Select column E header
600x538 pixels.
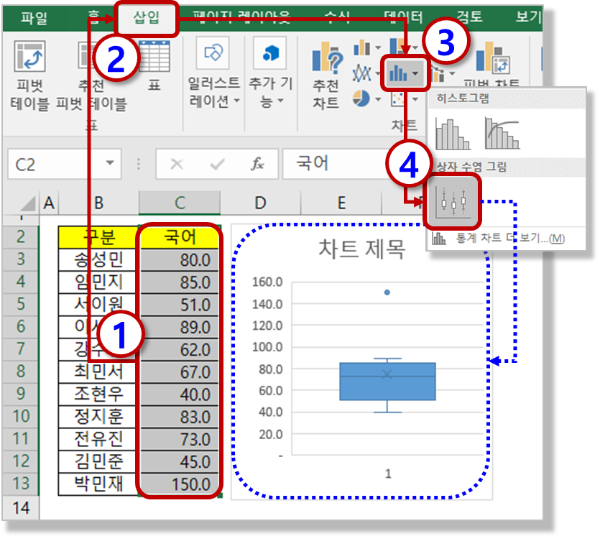click(x=341, y=203)
